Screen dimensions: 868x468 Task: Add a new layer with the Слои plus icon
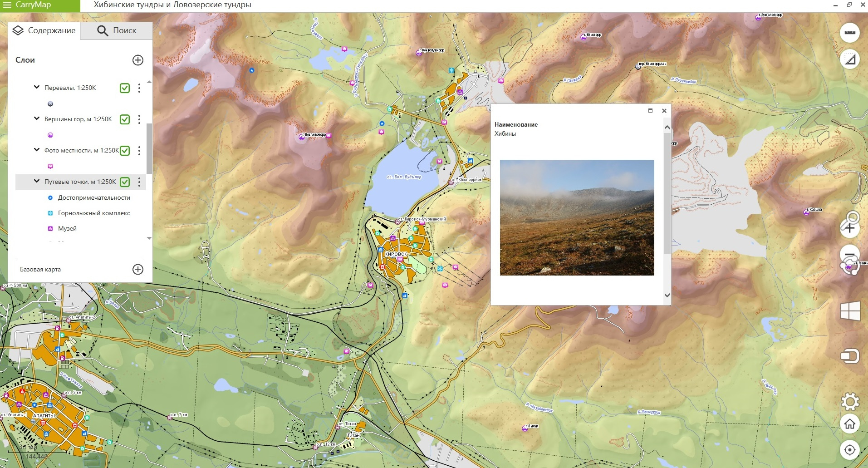pos(138,60)
